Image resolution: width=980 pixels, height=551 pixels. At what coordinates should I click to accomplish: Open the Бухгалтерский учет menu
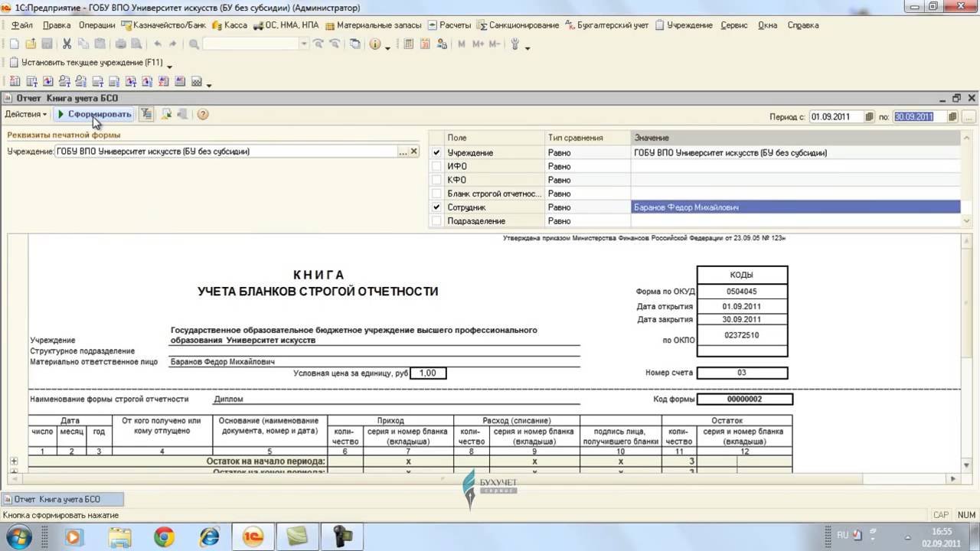point(608,25)
